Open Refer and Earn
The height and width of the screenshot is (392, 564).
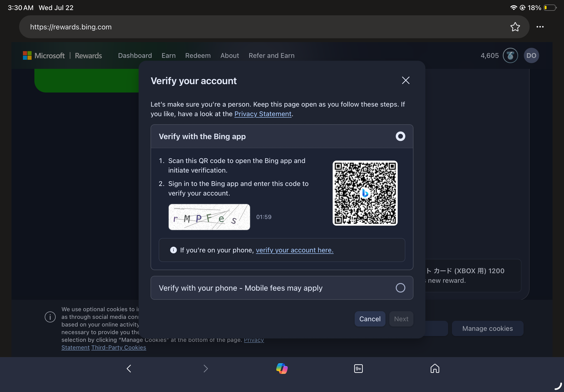(271, 55)
